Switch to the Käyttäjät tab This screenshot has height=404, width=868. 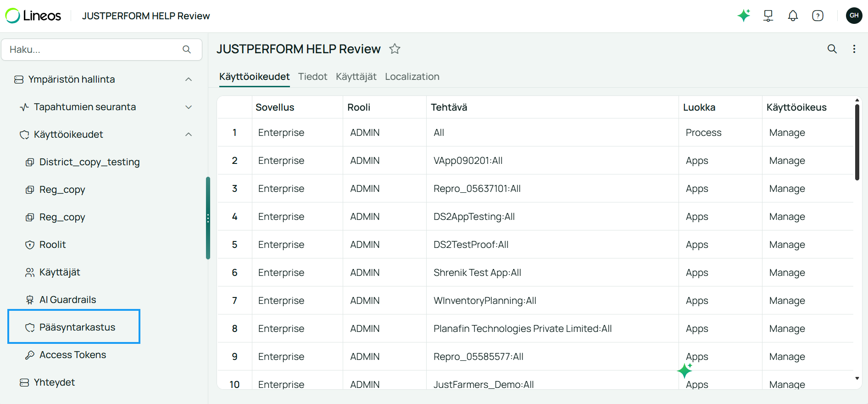coord(356,77)
